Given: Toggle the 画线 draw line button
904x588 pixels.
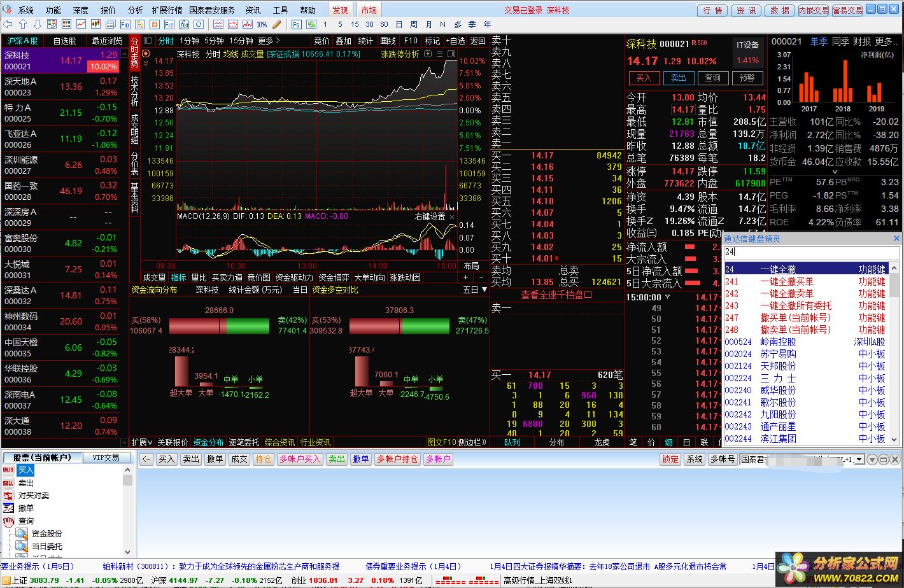Looking at the screenshot, I should point(388,41).
